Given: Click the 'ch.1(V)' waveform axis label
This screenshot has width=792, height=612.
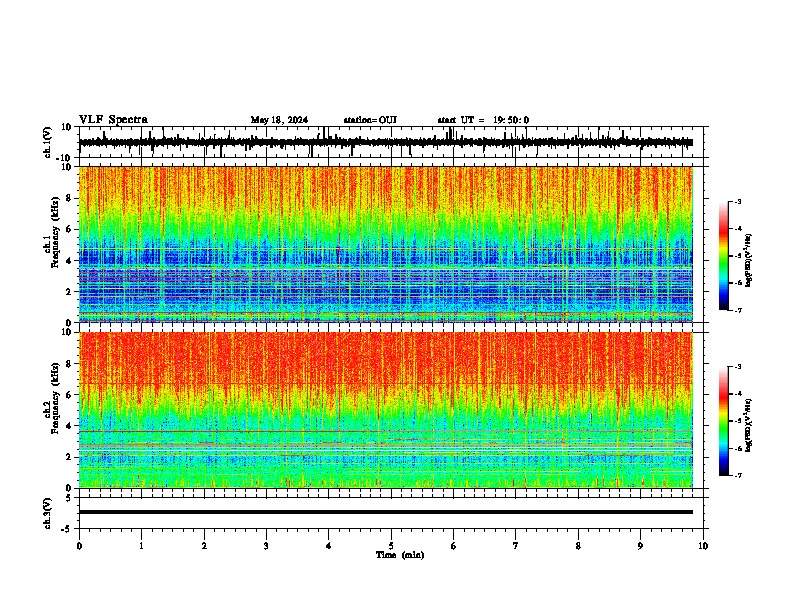Looking at the screenshot, I should click(48, 142).
